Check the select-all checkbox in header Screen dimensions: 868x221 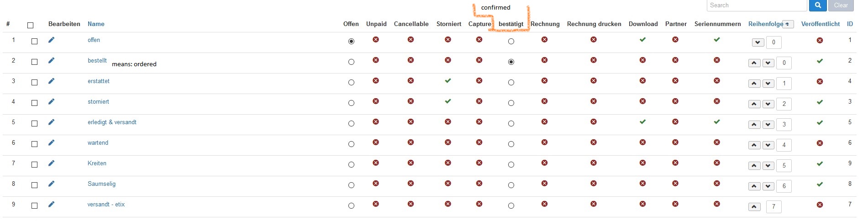click(31, 25)
